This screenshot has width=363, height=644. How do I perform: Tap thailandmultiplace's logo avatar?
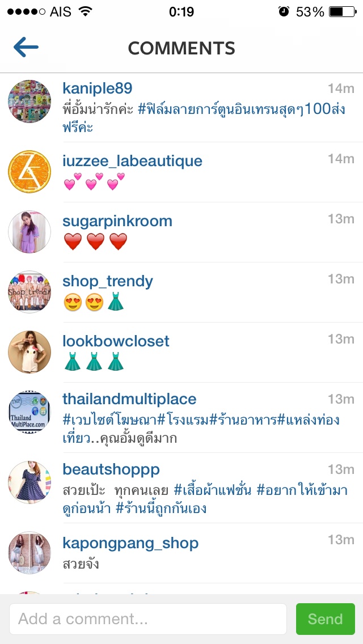click(x=29, y=412)
